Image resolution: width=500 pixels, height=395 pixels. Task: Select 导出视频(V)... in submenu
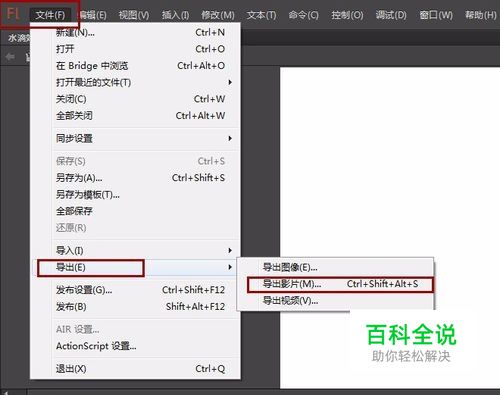tap(336, 301)
